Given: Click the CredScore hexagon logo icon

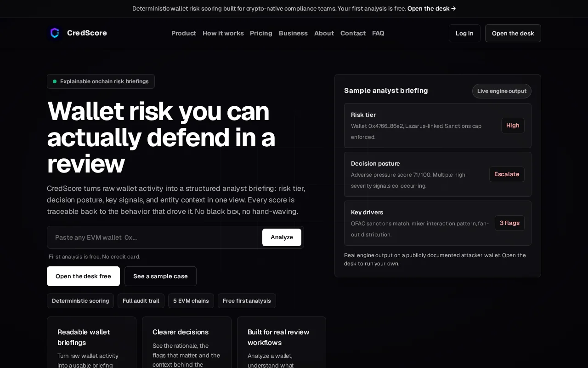Looking at the screenshot, I should point(55,33).
